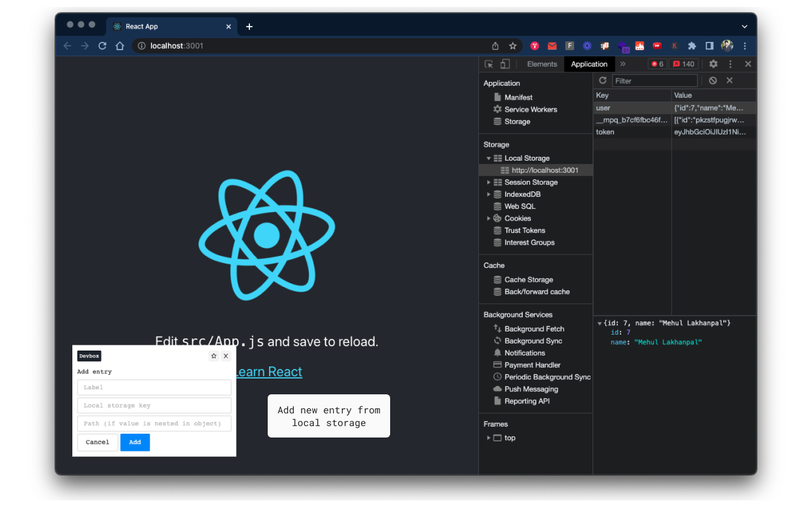Collapse the Local Storage tree arrow
The width and height of the screenshot is (812, 508).
pos(488,158)
